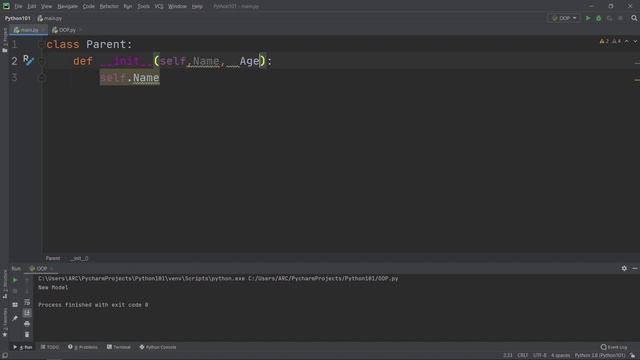Rerun OOP with green play in Run panel
640x360 pixels.
[x=15, y=280]
